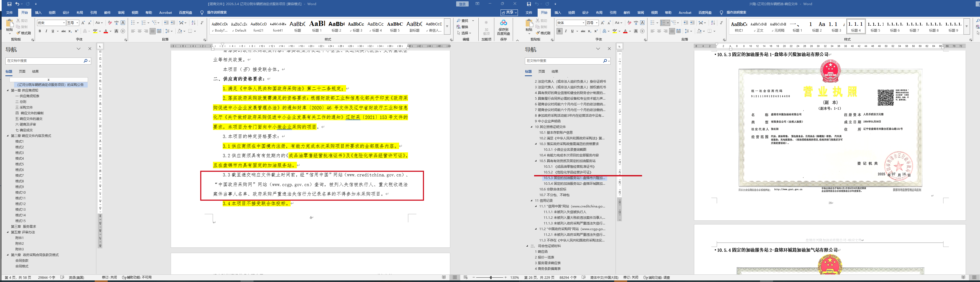This screenshot has height=282, width=980.
Task: Toggle underline in the left window
Action: (x=52, y=31)
